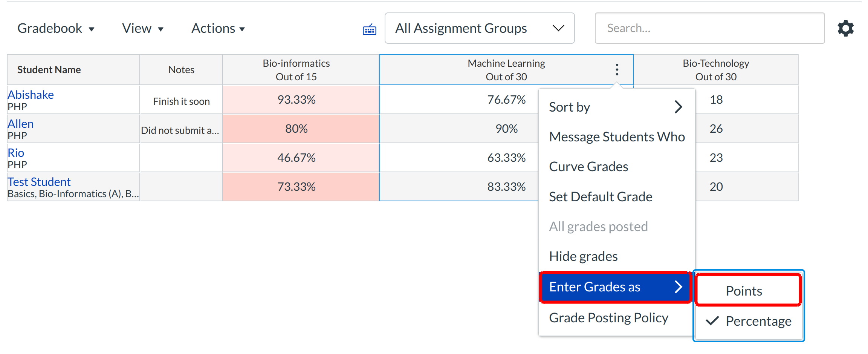
Task: Open Grade Posting Policy menu item
Action: (x=608, y=318)
